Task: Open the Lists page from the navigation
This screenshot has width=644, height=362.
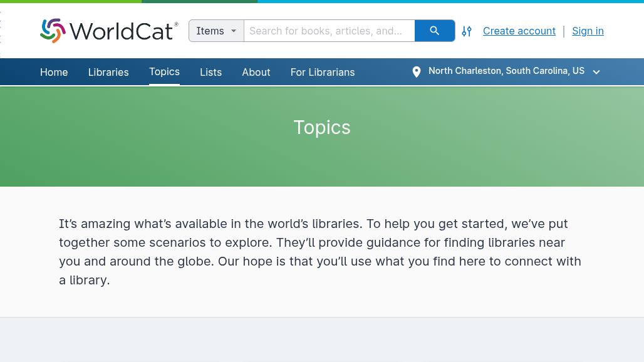Action: [x=210, y=72]
